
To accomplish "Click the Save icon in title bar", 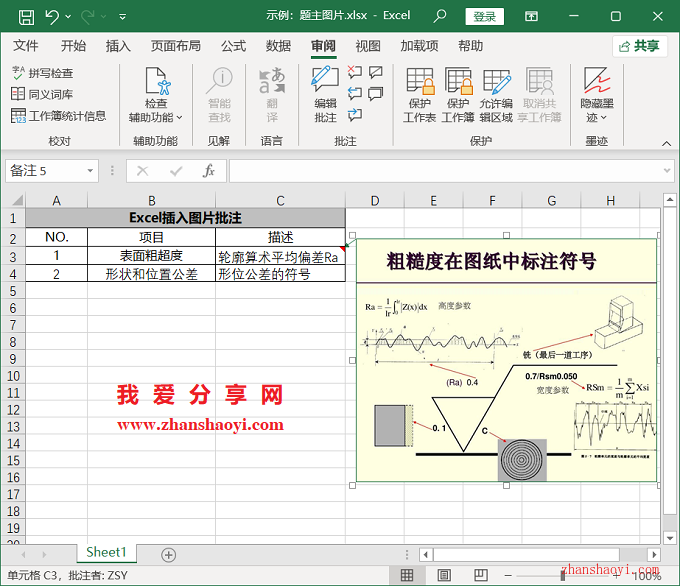I will click(x=26, y=17).
